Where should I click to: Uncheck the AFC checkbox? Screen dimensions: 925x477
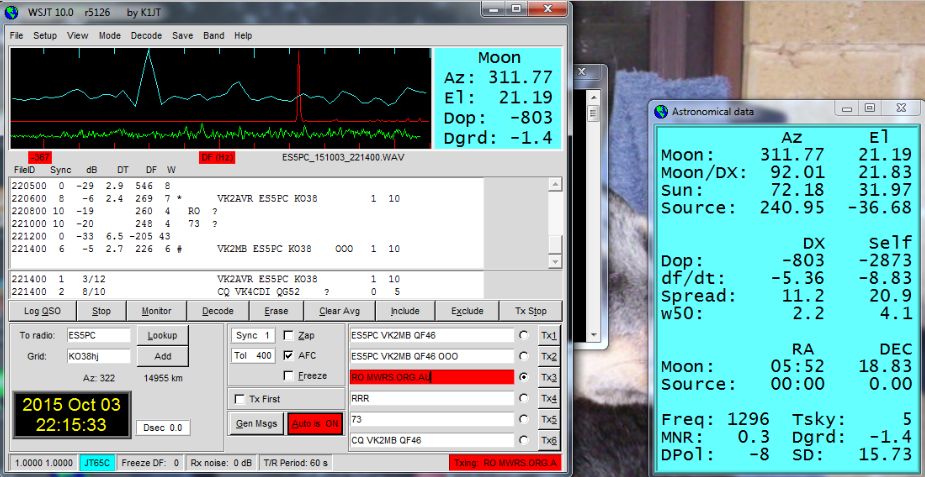pos(290,355)
